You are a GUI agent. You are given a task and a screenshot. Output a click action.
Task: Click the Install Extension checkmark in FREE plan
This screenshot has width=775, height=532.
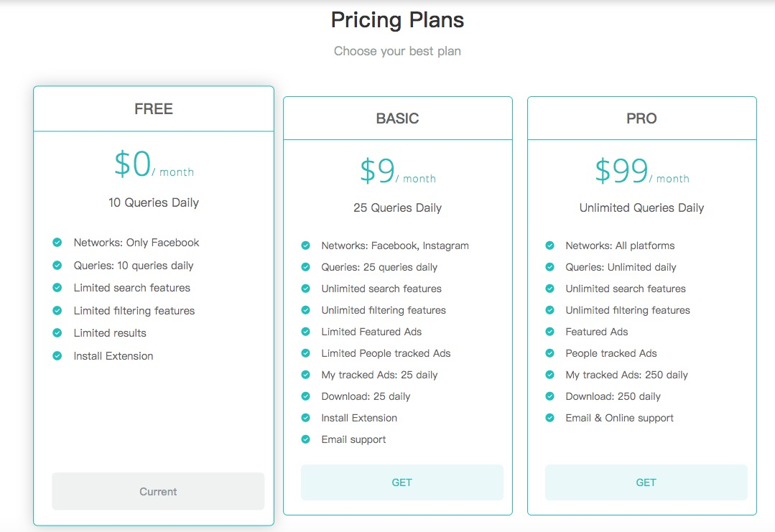click(57, 356)
